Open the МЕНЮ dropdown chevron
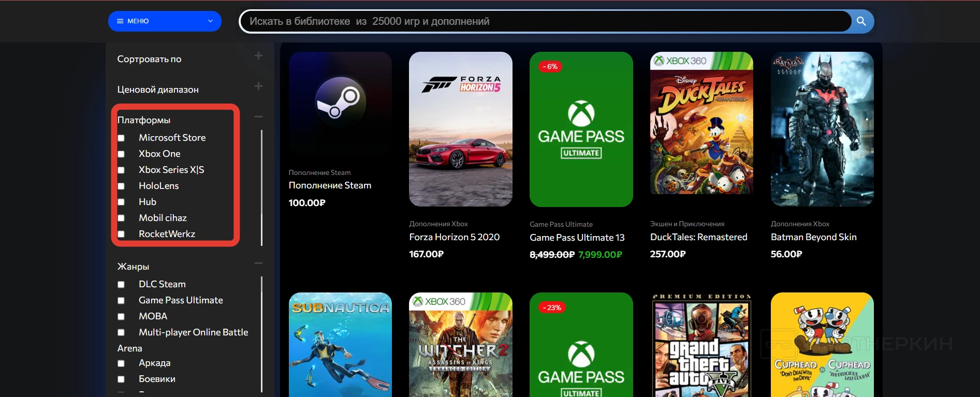The image size is (980, 397). tap(210, 21)
